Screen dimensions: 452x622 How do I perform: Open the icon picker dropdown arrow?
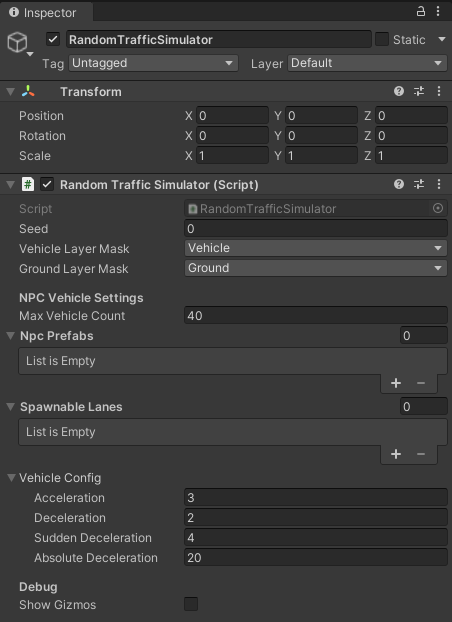(x=30, y=54)
